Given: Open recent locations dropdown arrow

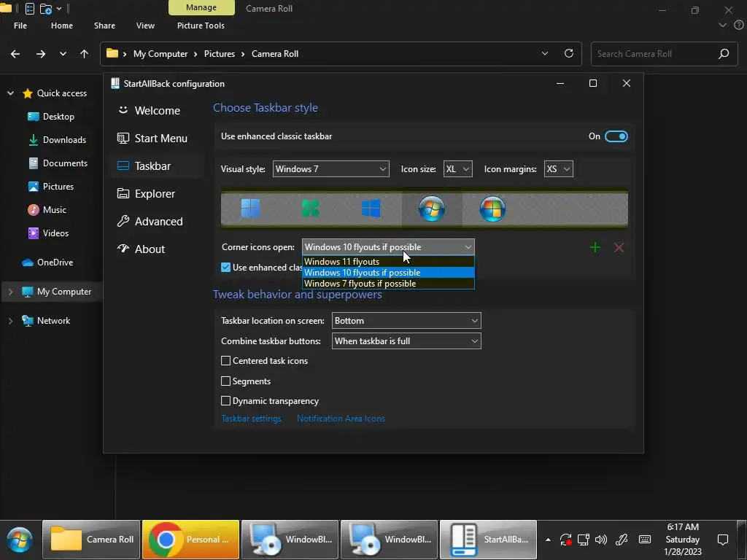Looking at the screenshot, I should point(63,54).
